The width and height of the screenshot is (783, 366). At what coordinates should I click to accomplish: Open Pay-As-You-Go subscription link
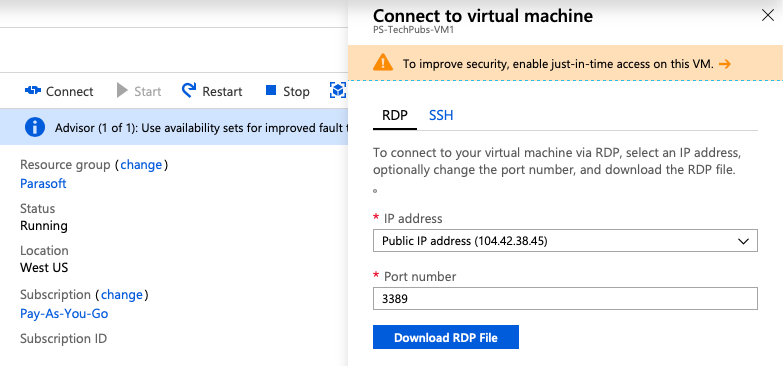click(x=64, y=314)
